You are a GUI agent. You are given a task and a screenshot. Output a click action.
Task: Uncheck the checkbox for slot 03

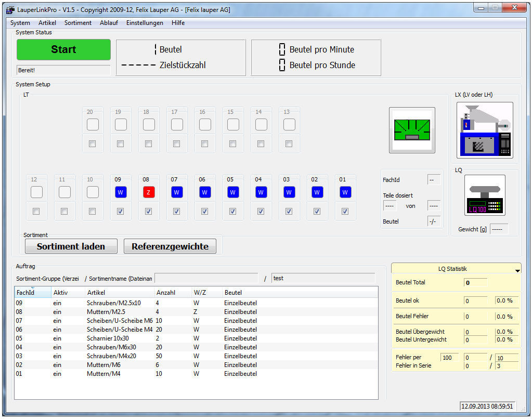(289, 212)
